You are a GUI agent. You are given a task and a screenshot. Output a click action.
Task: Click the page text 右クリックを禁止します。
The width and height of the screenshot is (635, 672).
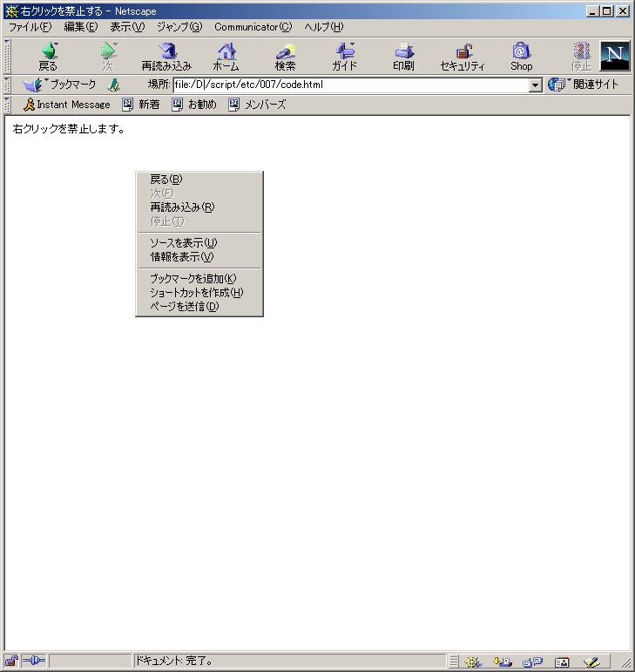[x=69, y=129]
